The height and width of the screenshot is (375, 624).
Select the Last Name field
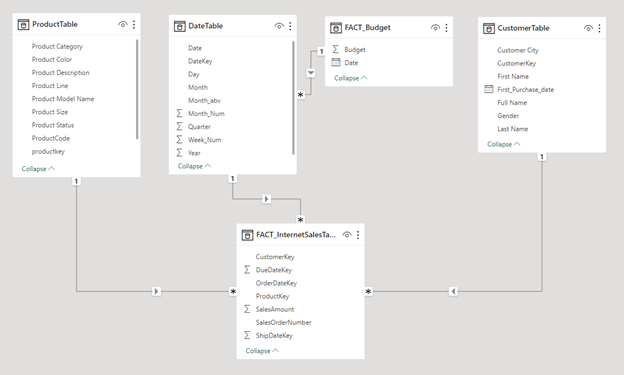pos(513,129)
